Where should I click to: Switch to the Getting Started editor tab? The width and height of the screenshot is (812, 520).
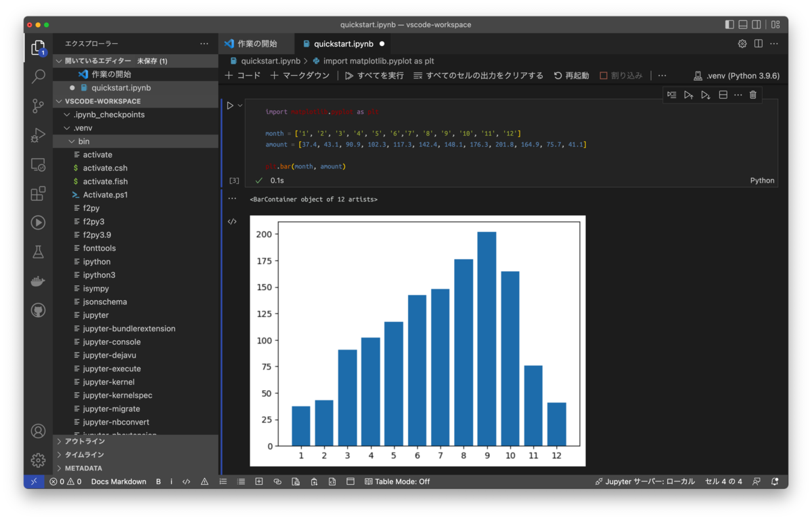pyautogui.click(x=256, y=43)
